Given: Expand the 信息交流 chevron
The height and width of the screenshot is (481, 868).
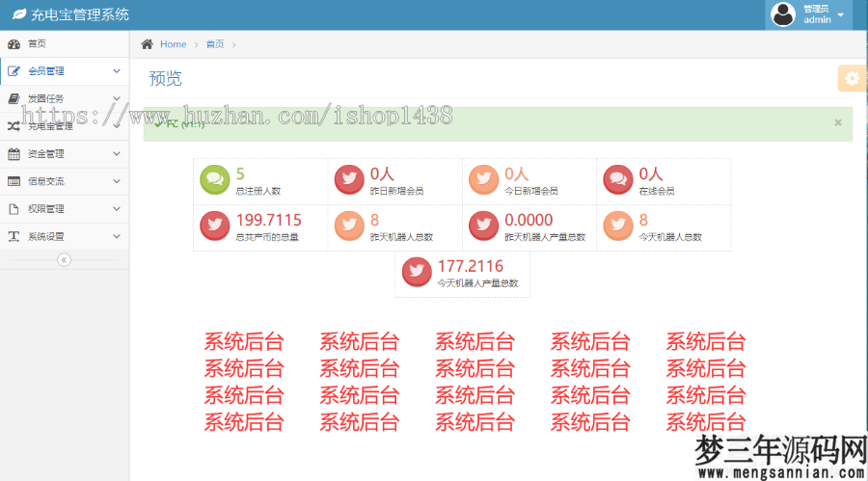Looking at the screenshot, I should click(x=117, y=181).
